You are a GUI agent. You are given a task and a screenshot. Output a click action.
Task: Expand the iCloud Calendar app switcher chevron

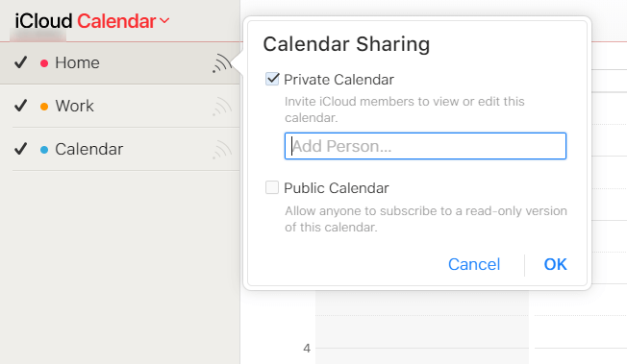pyautogui.click(x=164, y=20)
